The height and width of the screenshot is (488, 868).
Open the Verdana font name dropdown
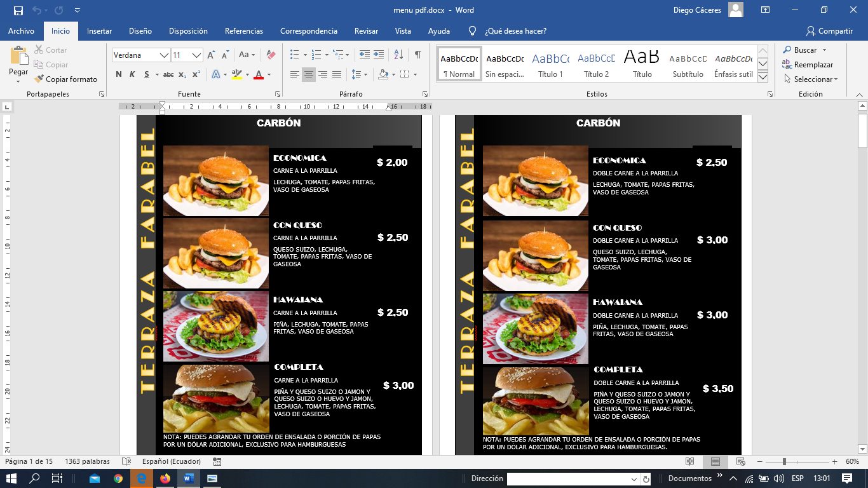click(x=165, y=55)
